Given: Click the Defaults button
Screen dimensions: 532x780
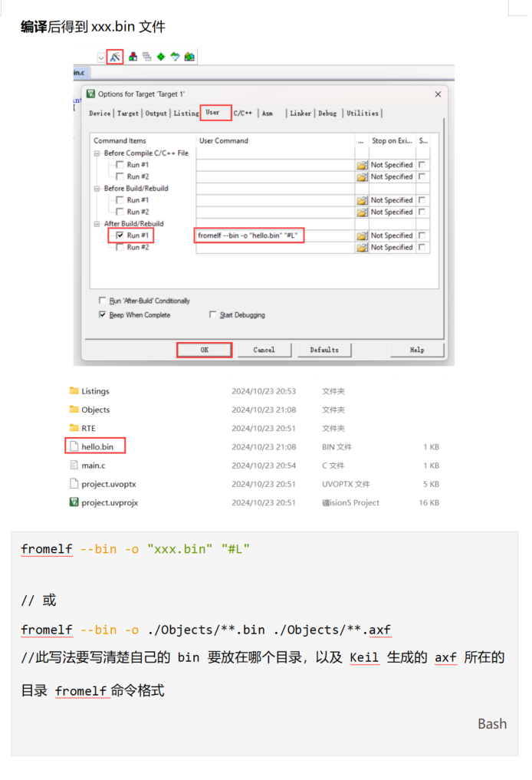Looking at the screenshot, I should tap(323, 350).
